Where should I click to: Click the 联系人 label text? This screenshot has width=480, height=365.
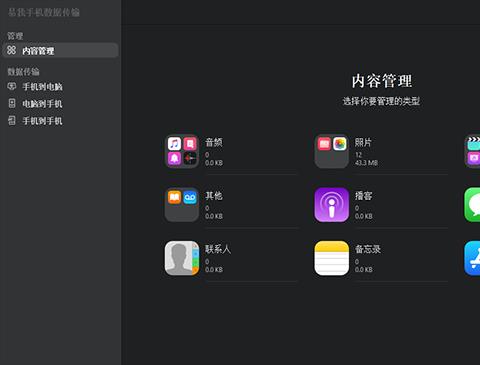(x=218, y=249)
